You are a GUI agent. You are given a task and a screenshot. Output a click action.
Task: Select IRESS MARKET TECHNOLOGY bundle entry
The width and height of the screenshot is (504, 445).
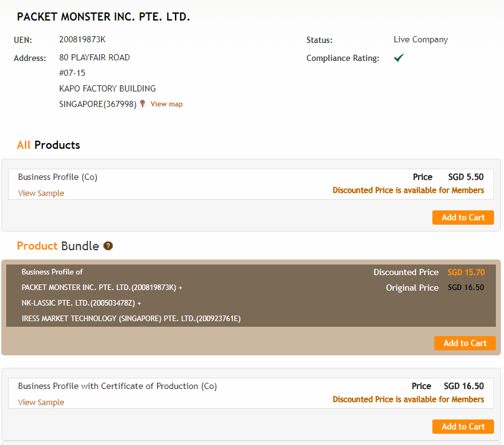131,319
